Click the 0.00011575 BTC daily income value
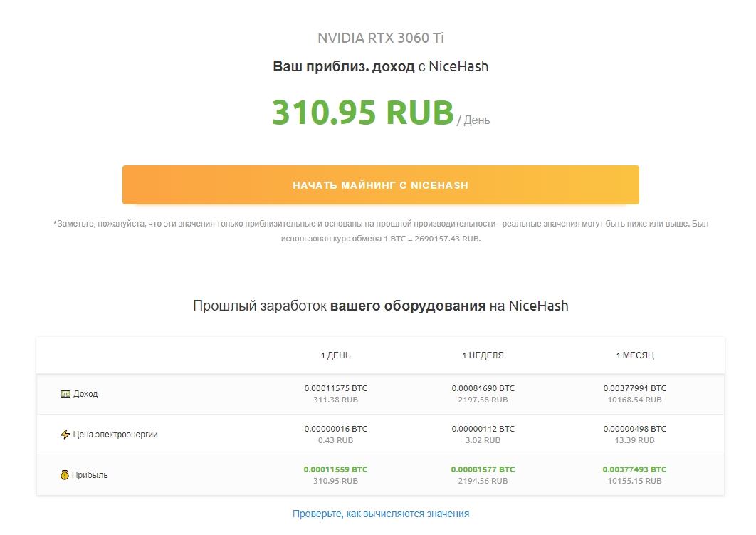This screenshot has width=756, height=535. [335, 388]
